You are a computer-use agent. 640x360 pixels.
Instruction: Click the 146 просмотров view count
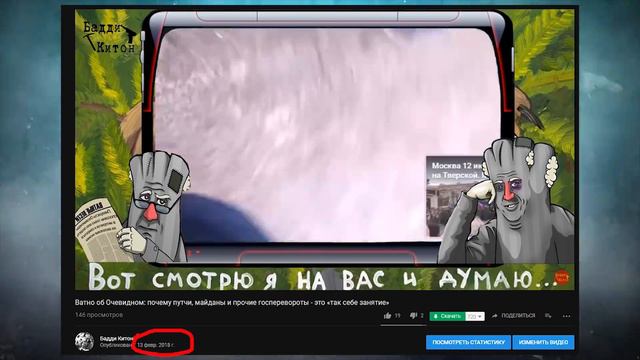point(99,315)
